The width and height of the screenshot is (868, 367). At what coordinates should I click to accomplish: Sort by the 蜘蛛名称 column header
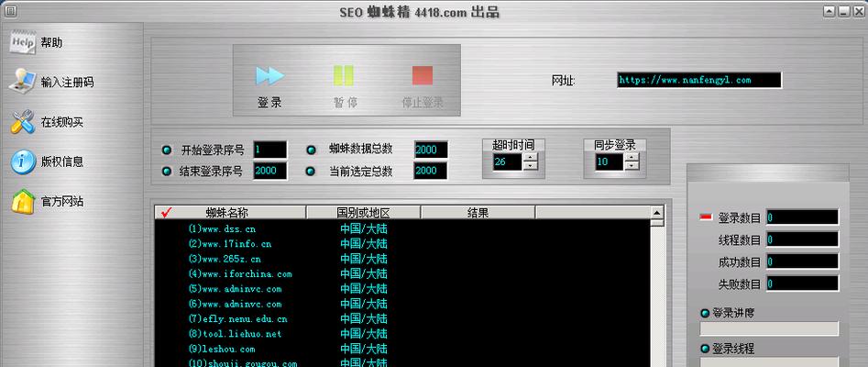[x=232, y=212]
